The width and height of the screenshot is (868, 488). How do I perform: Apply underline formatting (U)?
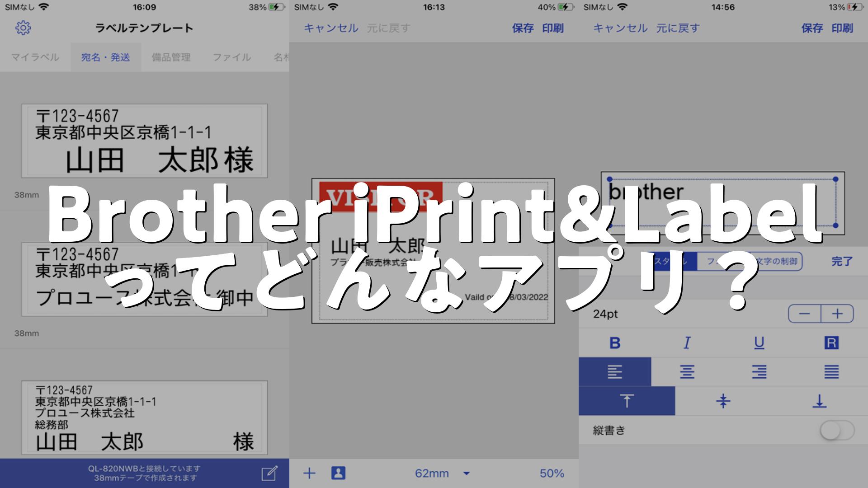pos(759,343)
